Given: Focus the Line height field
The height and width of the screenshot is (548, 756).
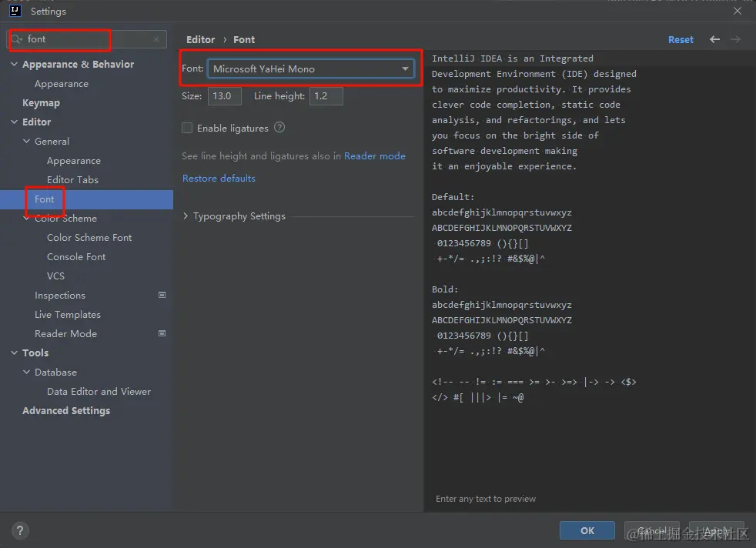Looking at the screenshot, I should tap(326, 96).
